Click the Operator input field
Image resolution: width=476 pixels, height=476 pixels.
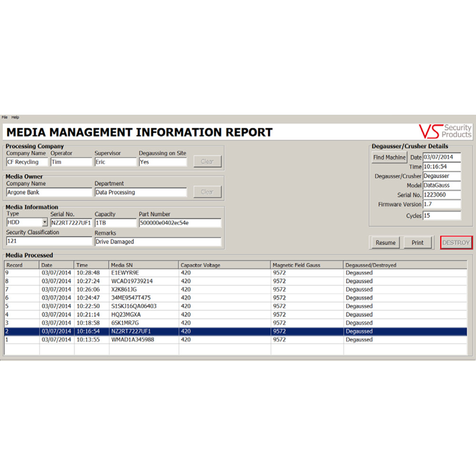(x=71, y=162)
